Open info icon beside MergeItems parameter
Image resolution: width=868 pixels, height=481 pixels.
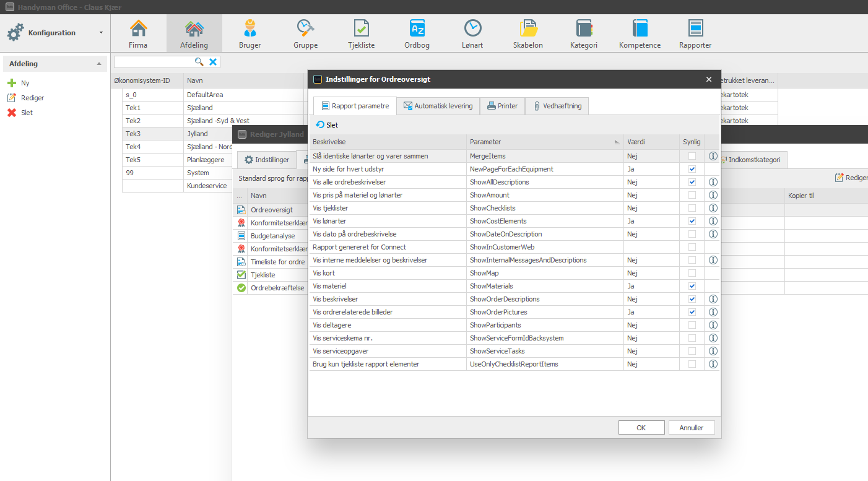pos(713,155)
